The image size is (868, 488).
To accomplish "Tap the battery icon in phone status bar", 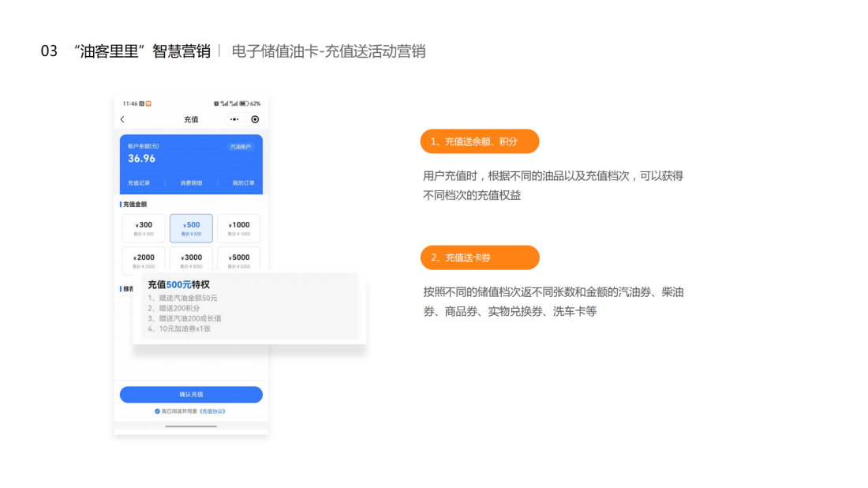I will click(244, 103).
